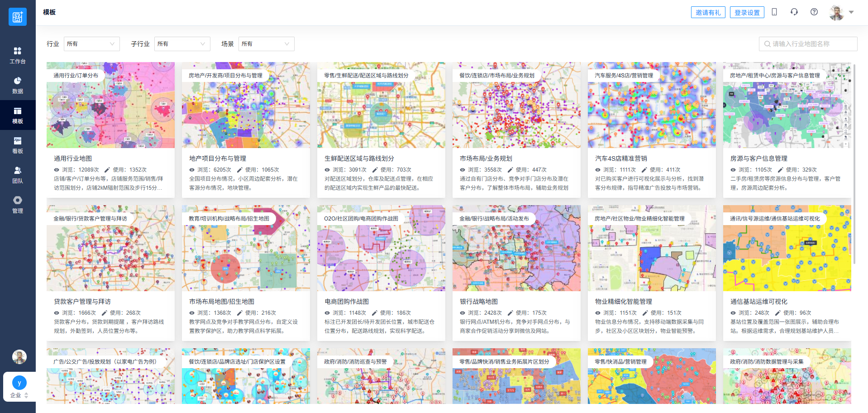Expand the 行业 industry dropdown

[91, 44]
